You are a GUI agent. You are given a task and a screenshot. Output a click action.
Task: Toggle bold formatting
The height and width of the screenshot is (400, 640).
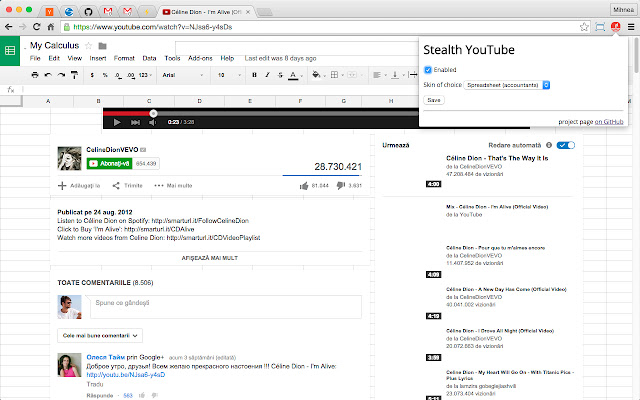(x=254, y=75)
